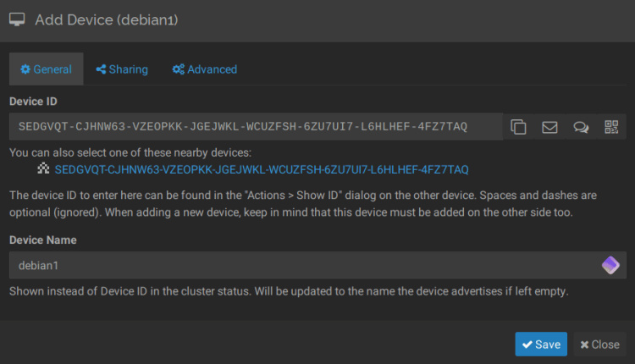Click the purple icon in Device Name field
635x364 pixels.
pos(610,266)
